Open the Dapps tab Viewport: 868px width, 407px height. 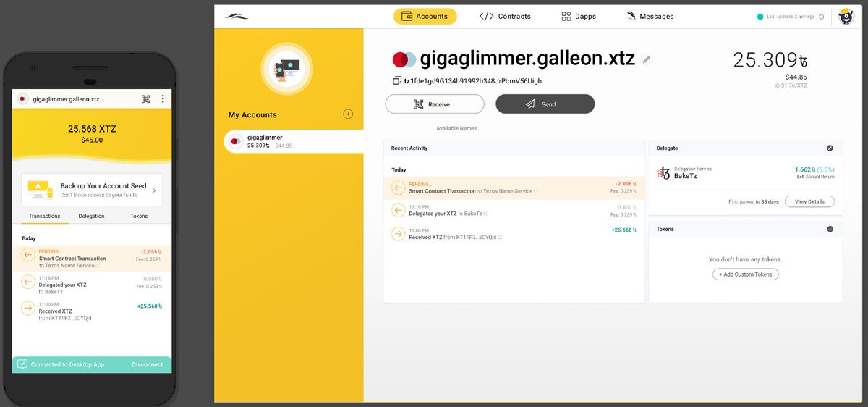point(579,16)
